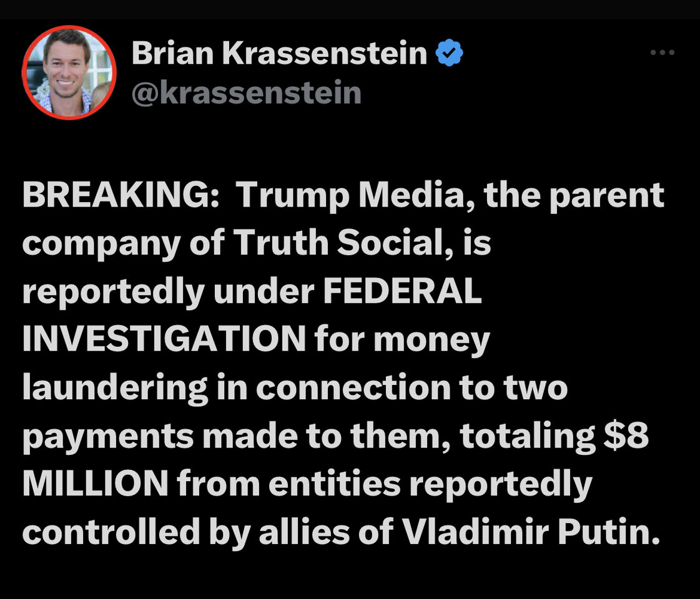The width and height of the screenshot is (700, 599).
Task: Open the three-dot more options menu
Action: [662, 54]
